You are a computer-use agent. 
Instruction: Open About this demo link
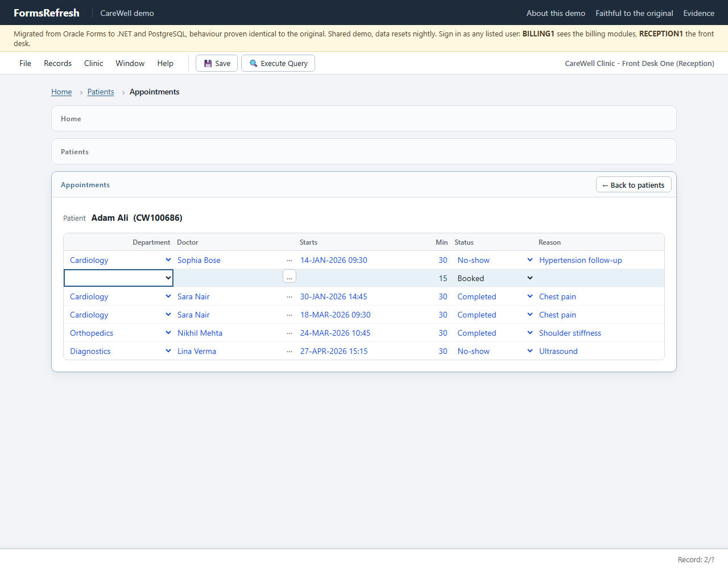556,13
